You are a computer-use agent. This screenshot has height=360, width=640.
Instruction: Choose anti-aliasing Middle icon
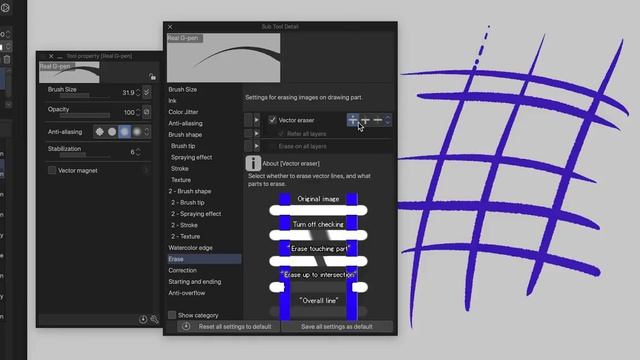[x=124, y=131]
